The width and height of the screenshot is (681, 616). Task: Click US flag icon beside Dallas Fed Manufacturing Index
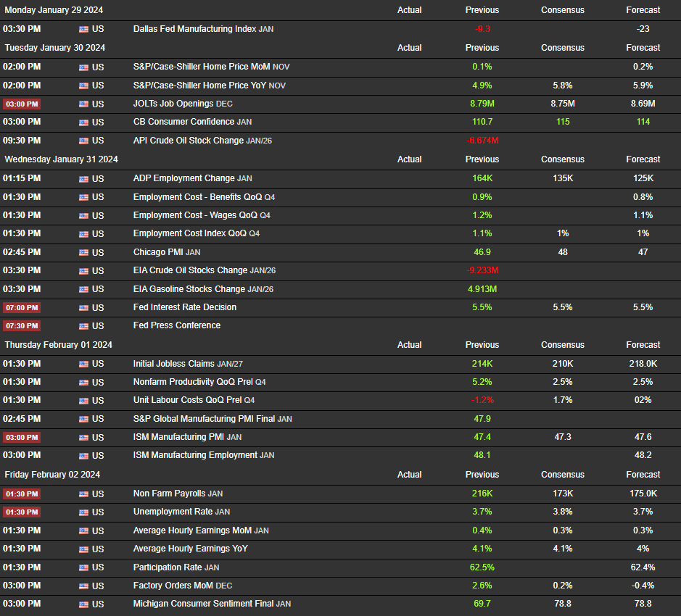pos(84,30)
